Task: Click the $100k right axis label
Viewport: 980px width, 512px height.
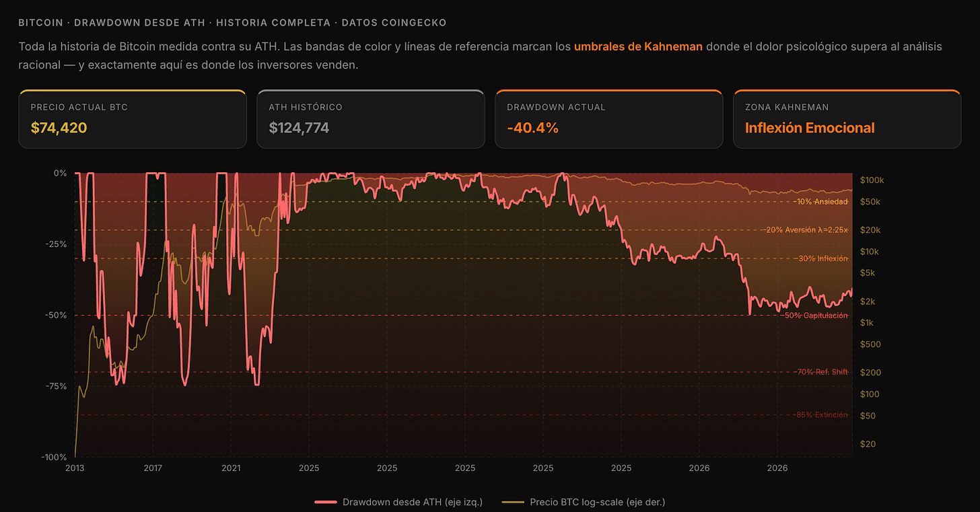Action: tap(872, 180)
